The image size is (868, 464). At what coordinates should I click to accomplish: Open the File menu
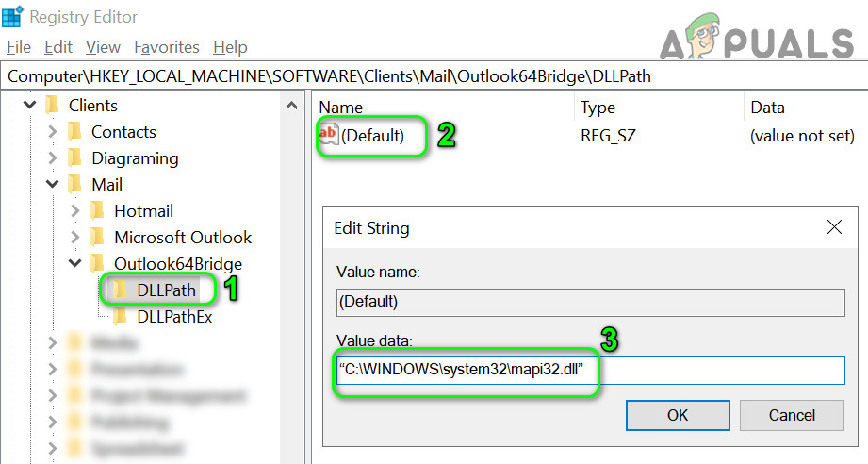(19, 47)
